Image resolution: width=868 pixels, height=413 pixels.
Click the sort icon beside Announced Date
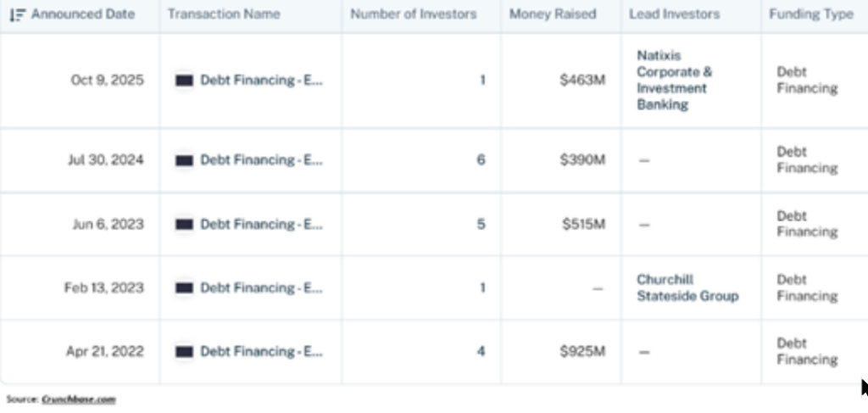[16, 15]
